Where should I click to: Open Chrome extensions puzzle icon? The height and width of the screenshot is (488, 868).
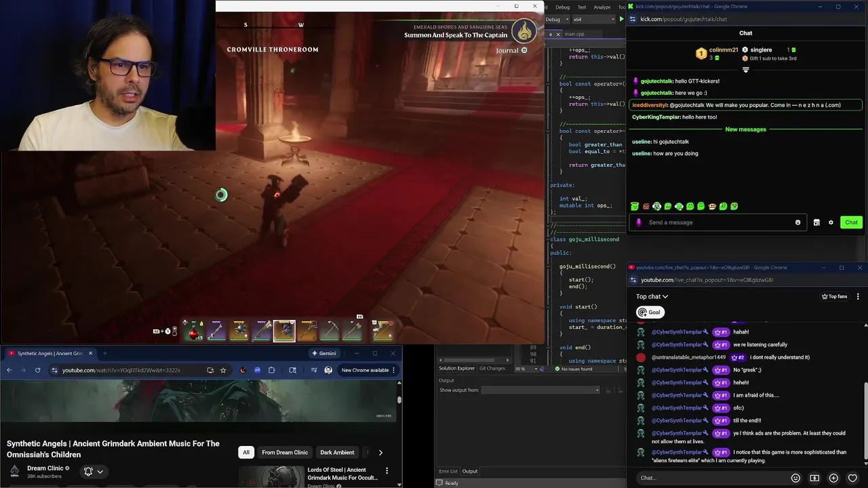pos(271,370)
